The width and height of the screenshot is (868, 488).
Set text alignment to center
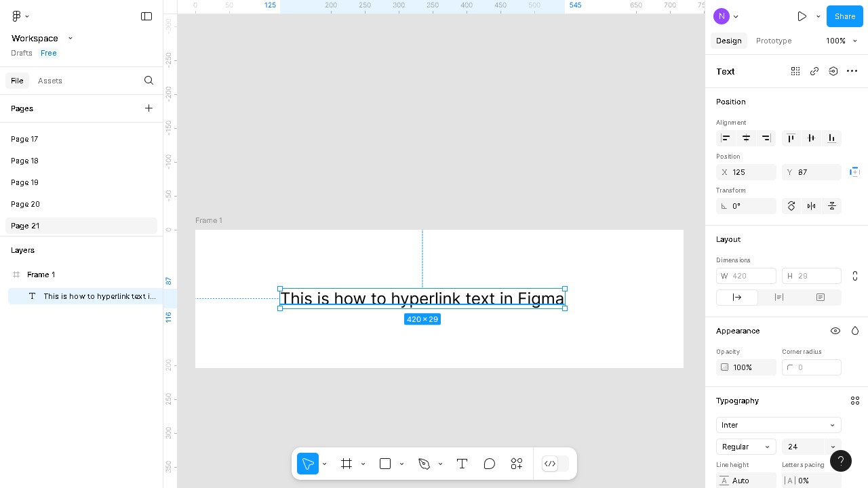tap(746, 138)
